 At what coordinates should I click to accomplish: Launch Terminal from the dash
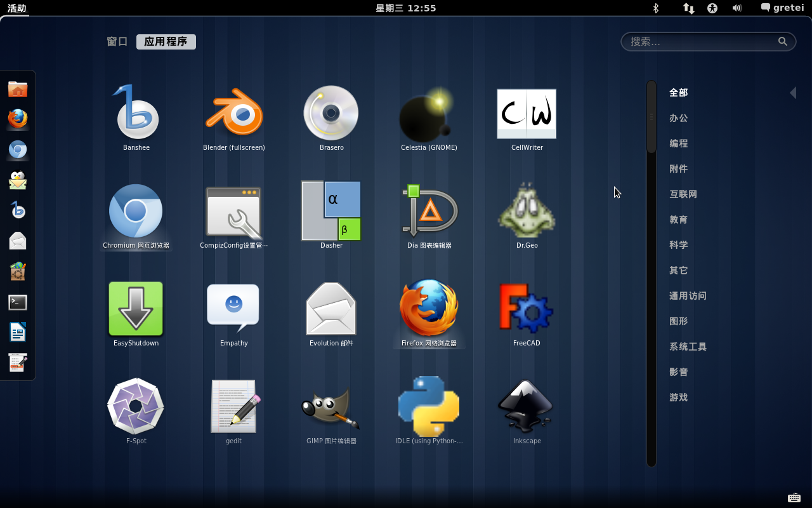pos(18,302)
